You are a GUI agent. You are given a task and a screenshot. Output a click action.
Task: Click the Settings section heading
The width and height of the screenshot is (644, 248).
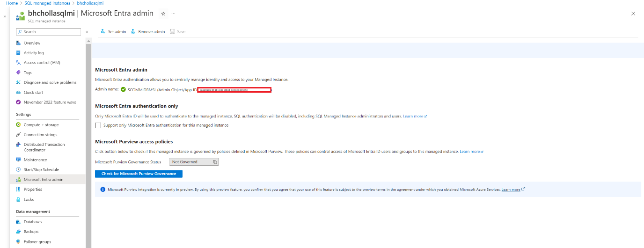pos(23,114)
